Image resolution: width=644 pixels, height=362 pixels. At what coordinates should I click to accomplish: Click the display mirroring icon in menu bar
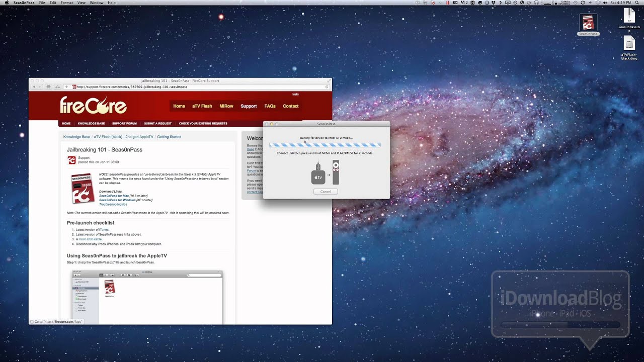[508, 3]
